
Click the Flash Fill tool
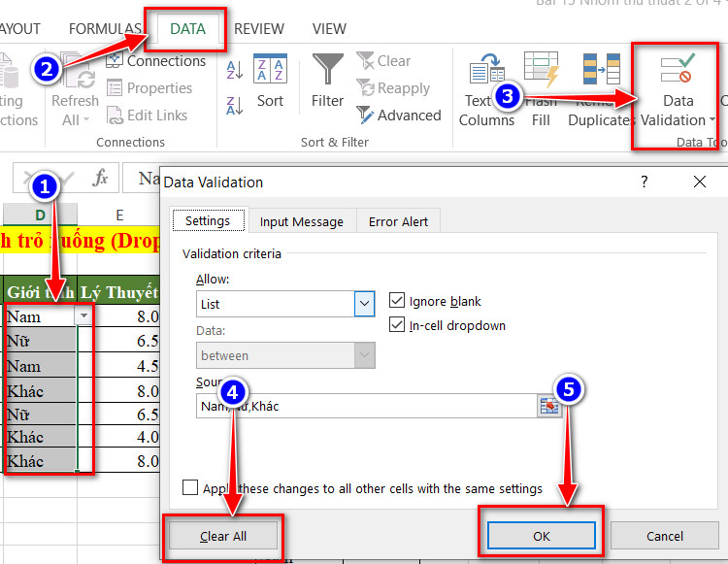pos(541,90)
